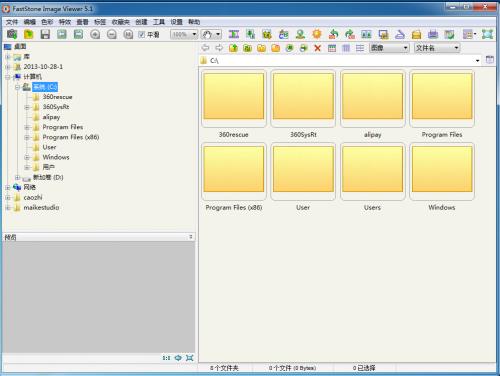Expand the 360SysRt tree node
Viewport: 500px width, 376px height.
click(27, 107)
